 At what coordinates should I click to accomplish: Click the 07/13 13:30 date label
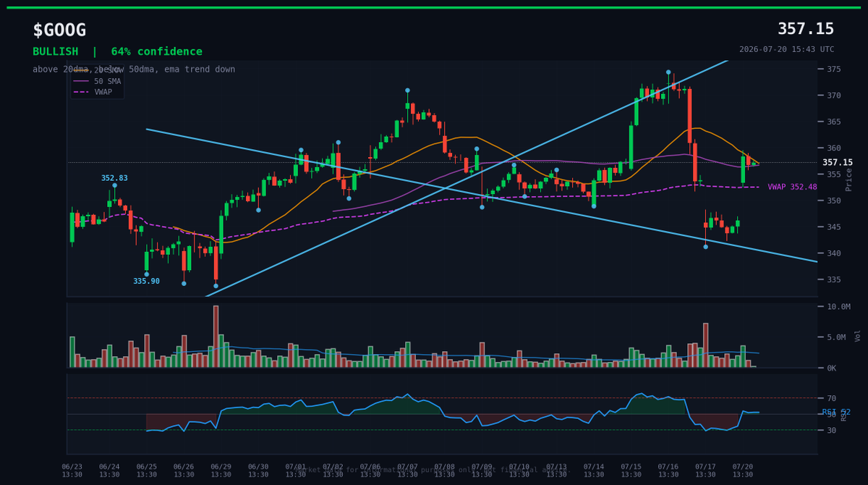tap(556, 471)
